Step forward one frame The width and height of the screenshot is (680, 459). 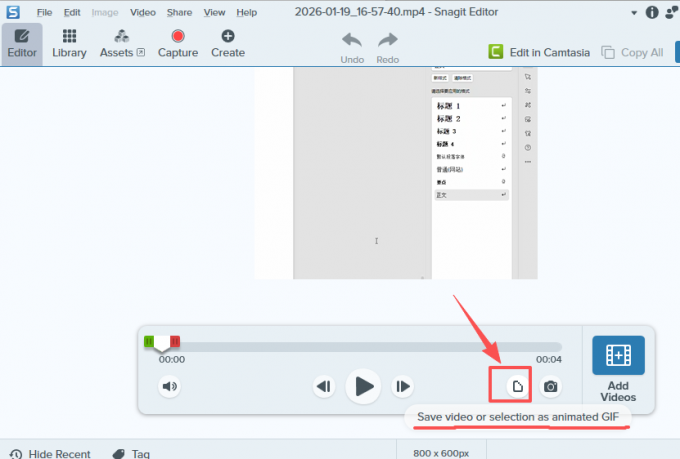click(x=402, y=386)
